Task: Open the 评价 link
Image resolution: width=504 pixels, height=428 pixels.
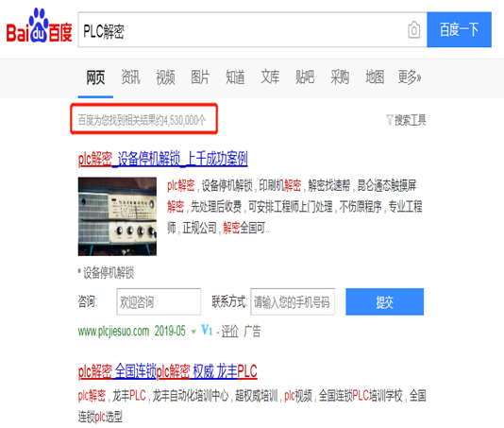Action: click(x=230, y=331)
